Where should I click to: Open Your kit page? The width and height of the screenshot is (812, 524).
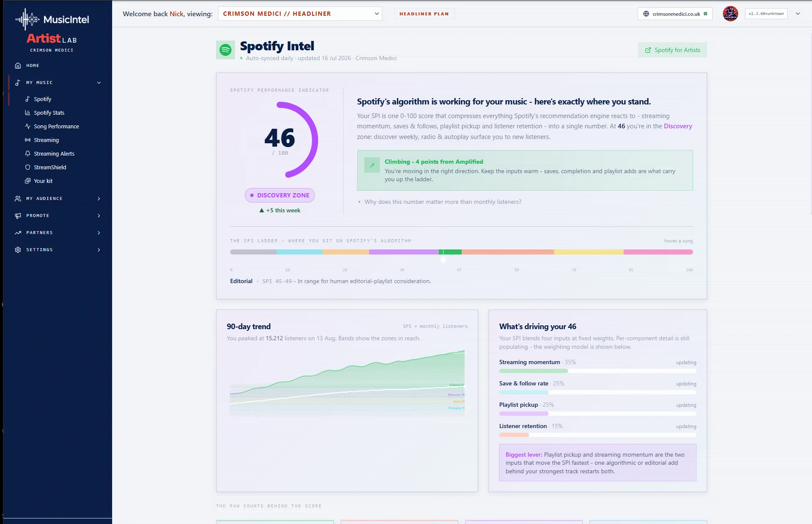coord(43,181)
